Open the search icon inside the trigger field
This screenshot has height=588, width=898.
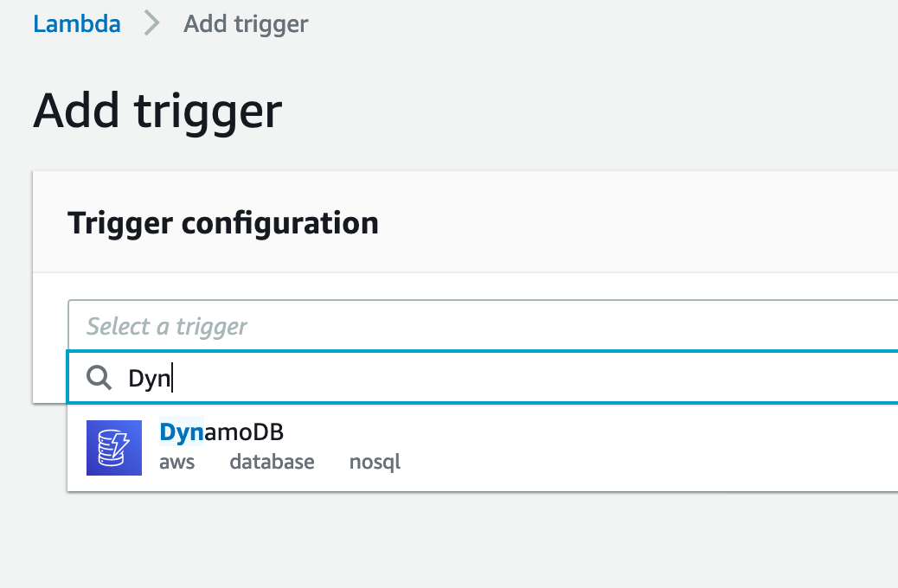[99, 378]
